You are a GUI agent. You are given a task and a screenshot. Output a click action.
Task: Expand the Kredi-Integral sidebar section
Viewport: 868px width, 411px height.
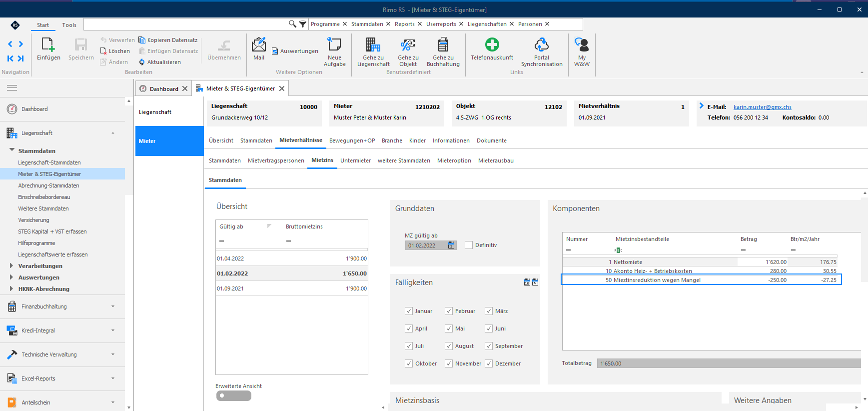pos(62,330)
